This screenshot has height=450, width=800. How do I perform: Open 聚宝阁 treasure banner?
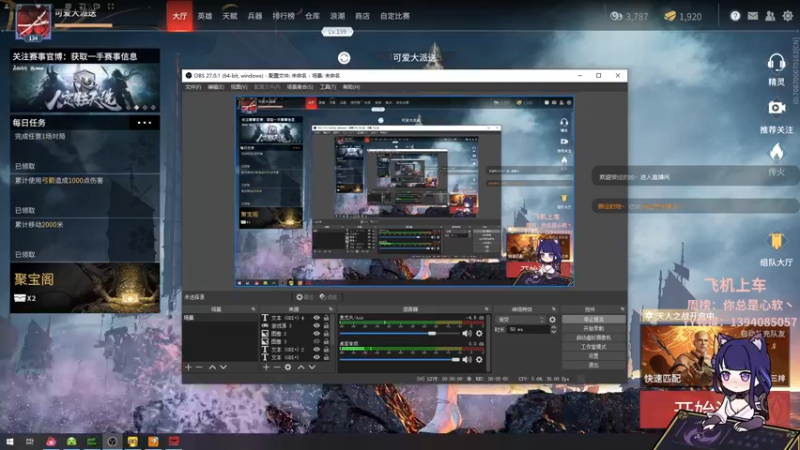pyautogui.click(x=85, y=288)
